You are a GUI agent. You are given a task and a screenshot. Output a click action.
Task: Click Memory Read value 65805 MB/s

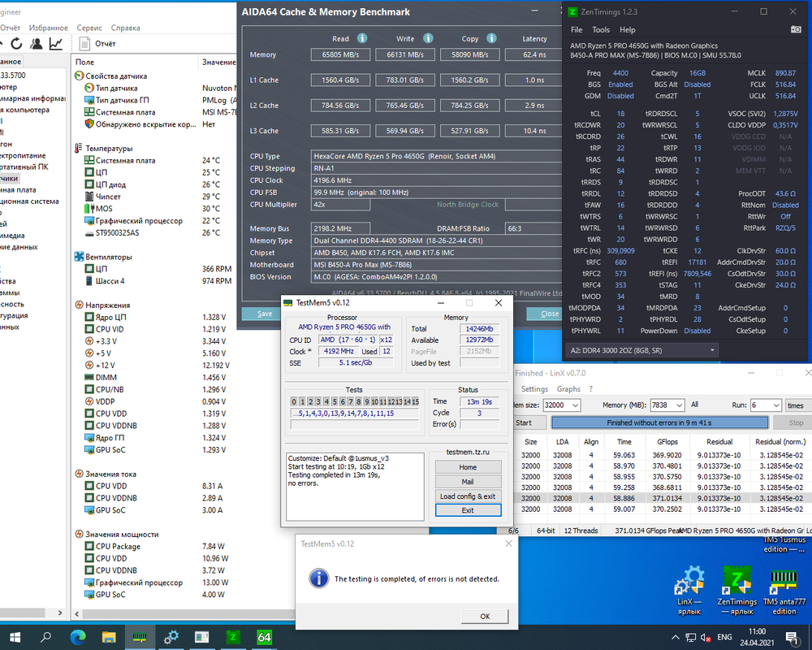tap(340, 54)
